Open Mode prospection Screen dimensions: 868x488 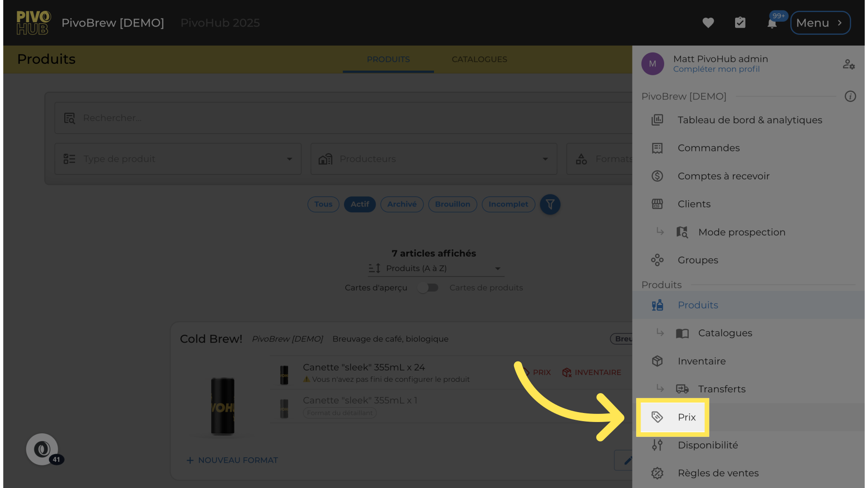click(748, 232)
